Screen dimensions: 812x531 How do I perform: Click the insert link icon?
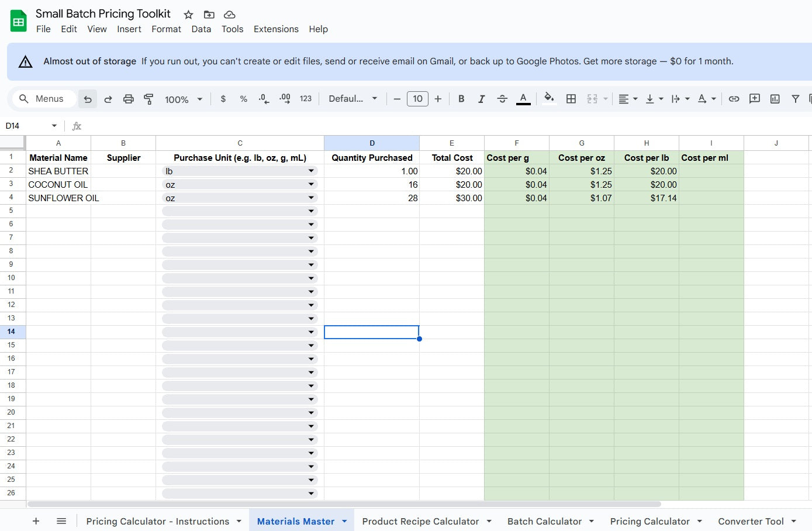(734, 99)
